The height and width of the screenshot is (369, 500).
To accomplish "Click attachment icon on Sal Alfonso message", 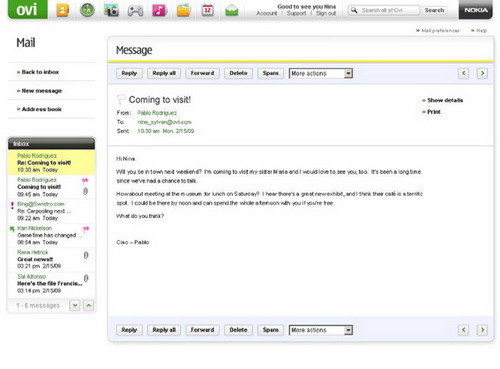I will click(86, 278).
